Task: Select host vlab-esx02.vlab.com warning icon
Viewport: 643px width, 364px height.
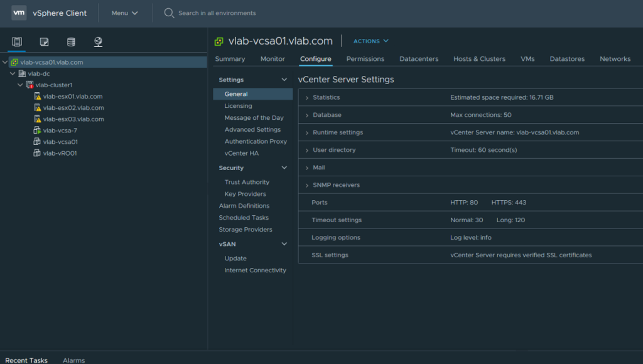Action: (x=37, y=108)
